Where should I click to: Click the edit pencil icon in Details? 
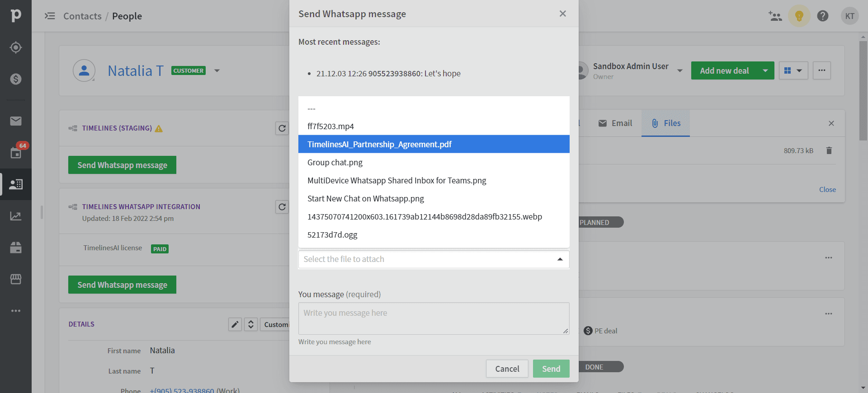click(x=235, y=324)
